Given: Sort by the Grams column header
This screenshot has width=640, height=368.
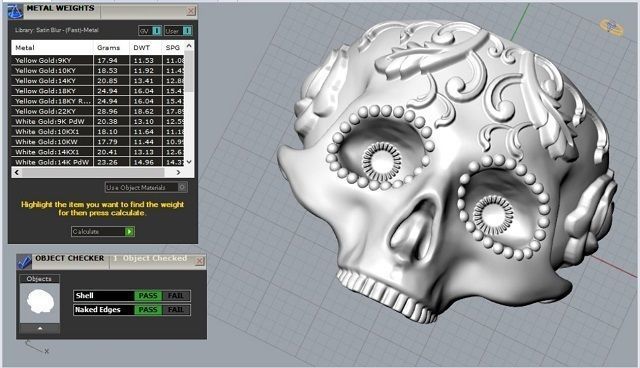Looking at the screenshot, I should [x=111, y=48].
